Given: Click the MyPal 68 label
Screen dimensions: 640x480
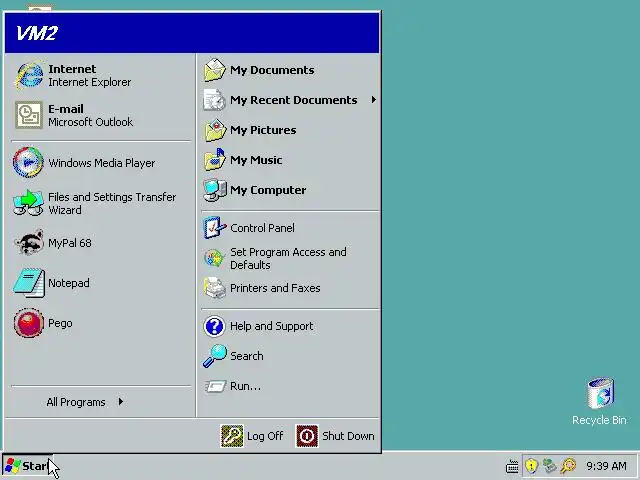Looking at the screenshot, I should pos(70,243).
